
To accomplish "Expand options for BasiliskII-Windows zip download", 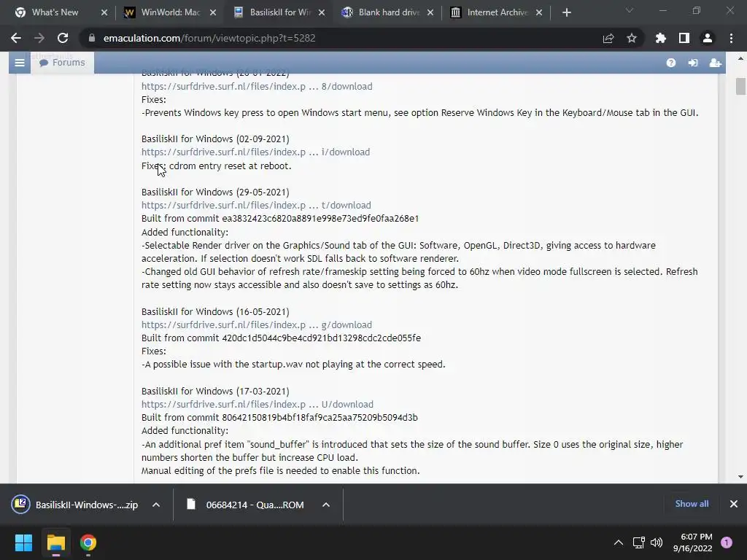I will coord(156,505).
